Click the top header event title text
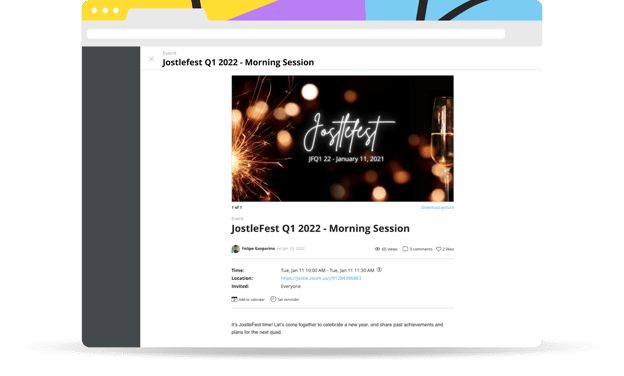624x376 pixels. click(x=238, y=62)
